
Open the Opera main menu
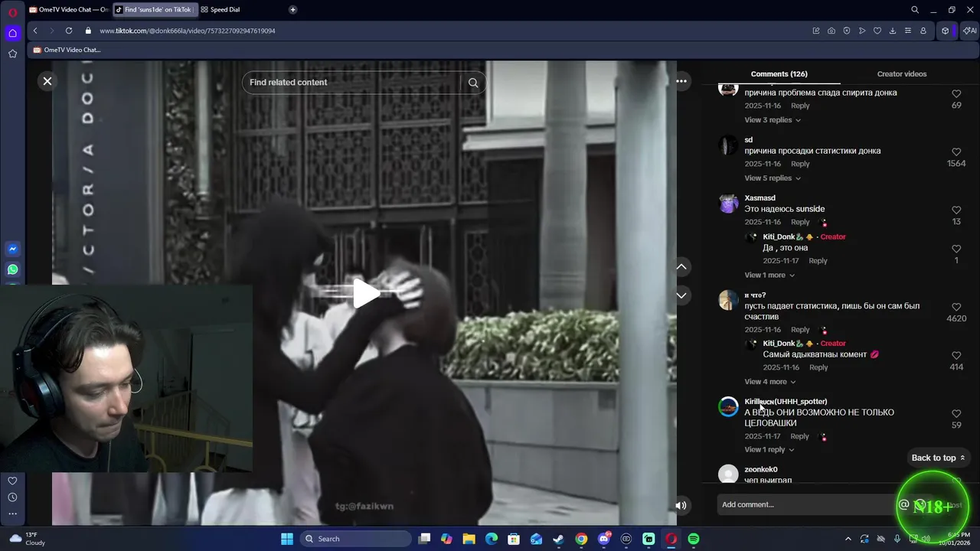click(x=12, y=12)
